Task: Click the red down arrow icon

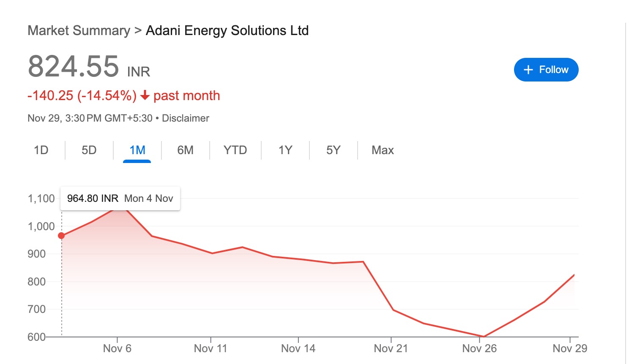Action: [145, 96]
